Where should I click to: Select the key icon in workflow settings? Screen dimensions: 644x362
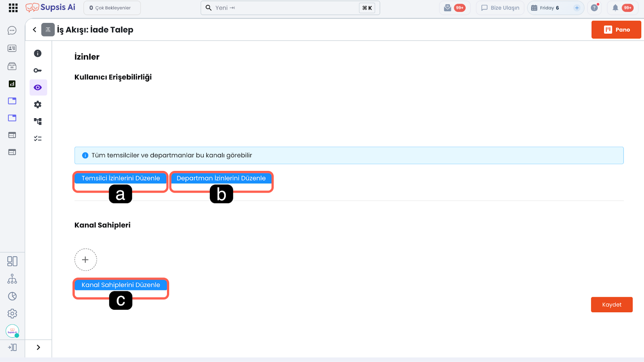pos(38,70)
